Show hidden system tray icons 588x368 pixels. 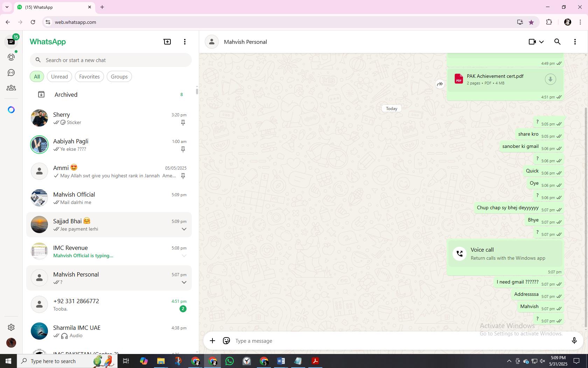point(509,361)
